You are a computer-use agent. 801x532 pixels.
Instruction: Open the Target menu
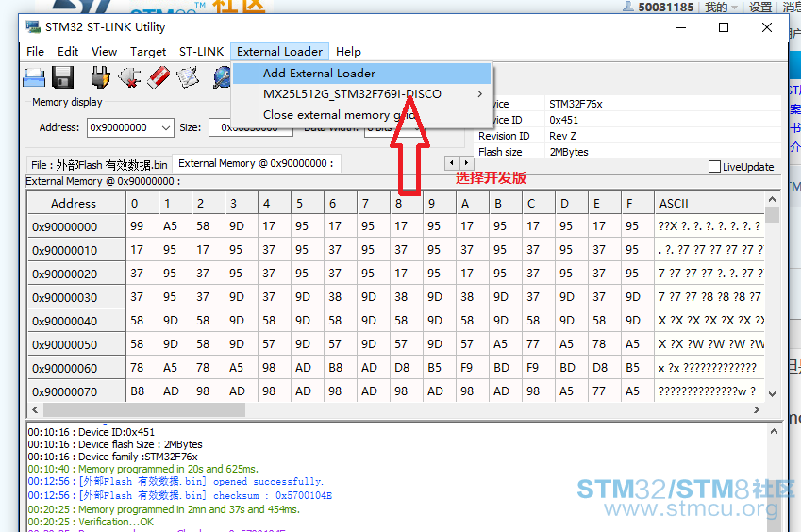click(148, 52)
